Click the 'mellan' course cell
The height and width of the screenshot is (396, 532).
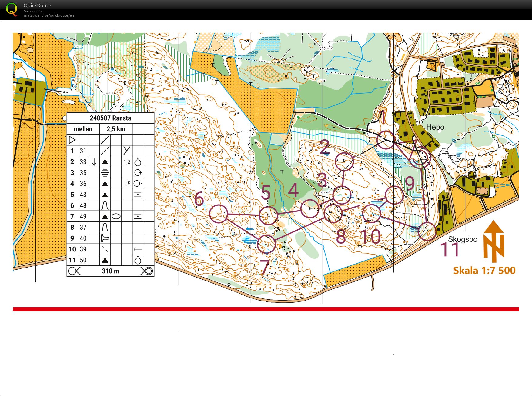coord(83,129)
